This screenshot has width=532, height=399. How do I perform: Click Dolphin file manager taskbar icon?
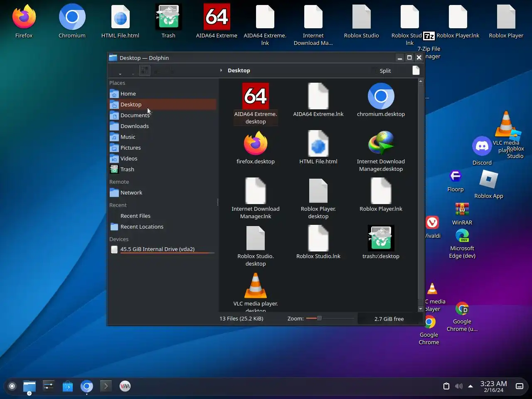(30, 386)
